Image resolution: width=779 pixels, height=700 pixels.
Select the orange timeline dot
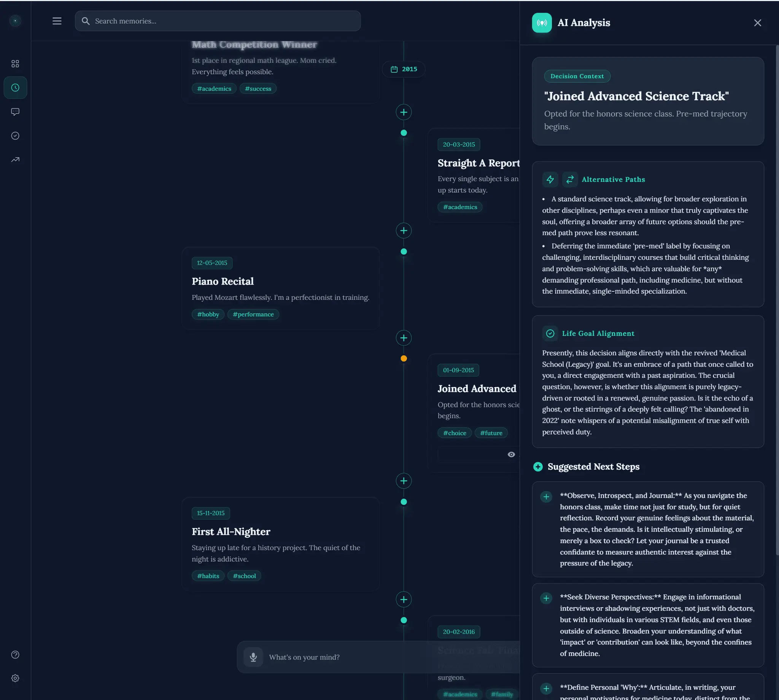[404, 358]
